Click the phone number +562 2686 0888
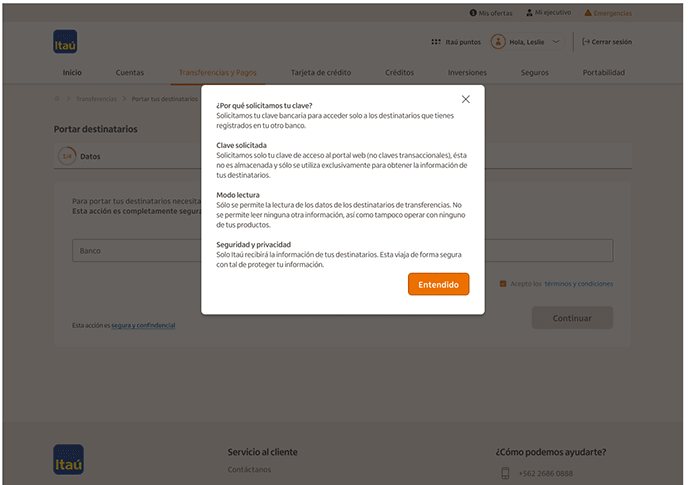This screenshot has width=695, height=485. click(546, 473)
